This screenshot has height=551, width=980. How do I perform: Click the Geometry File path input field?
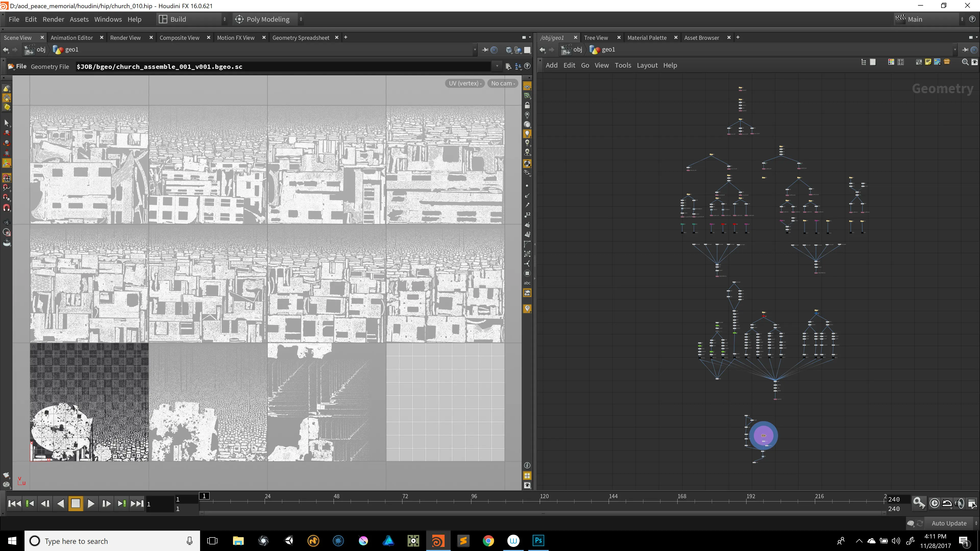(283, 67)
